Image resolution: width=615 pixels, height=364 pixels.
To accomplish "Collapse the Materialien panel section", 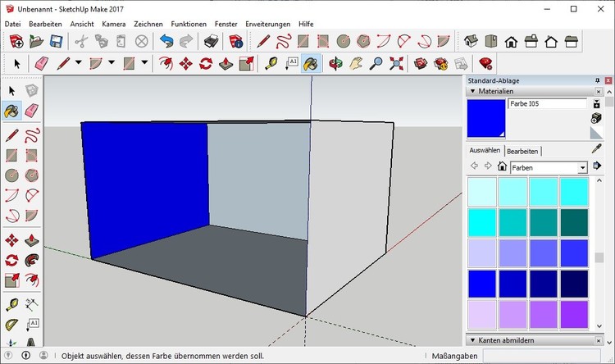I will [471, 92].
